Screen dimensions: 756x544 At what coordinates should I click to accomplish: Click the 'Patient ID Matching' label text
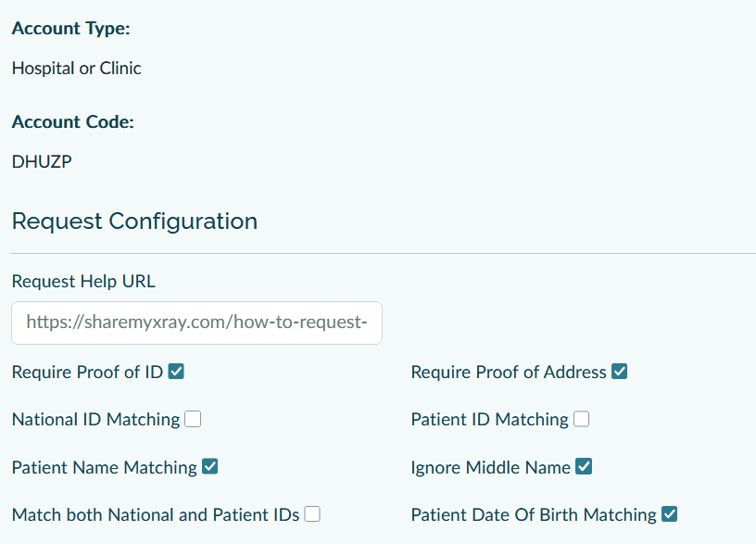tap(489, 420)
